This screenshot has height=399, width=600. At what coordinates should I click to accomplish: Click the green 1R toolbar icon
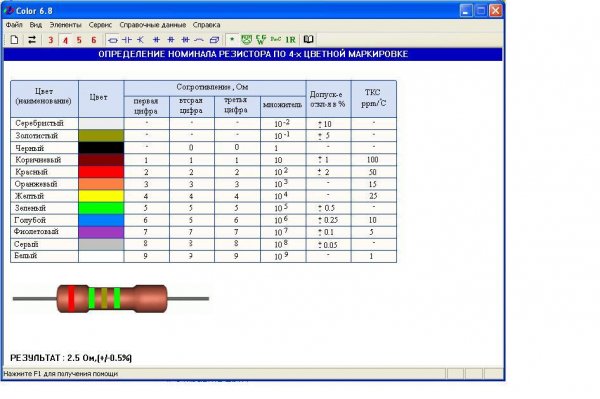[290, 39]
